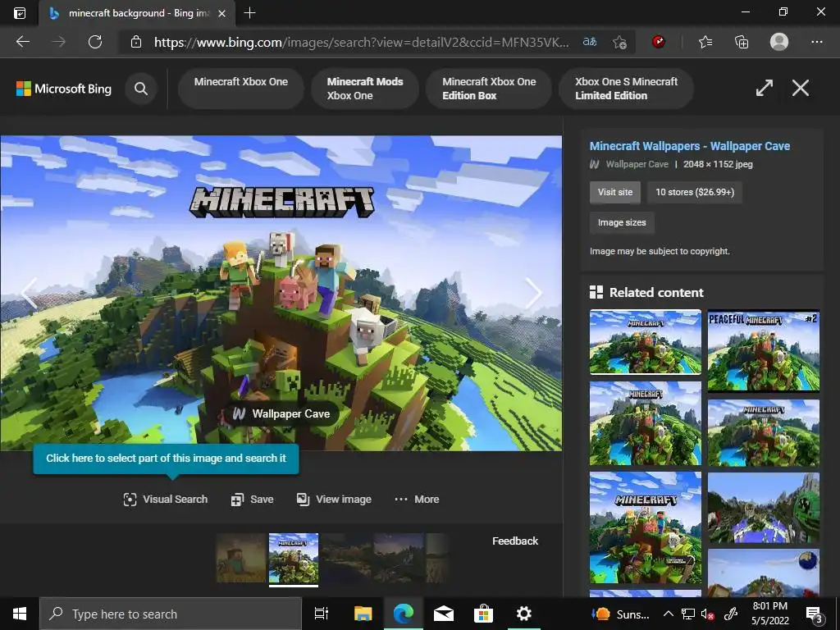
Task: Click the Visit site button
Action: click(615, 192)
